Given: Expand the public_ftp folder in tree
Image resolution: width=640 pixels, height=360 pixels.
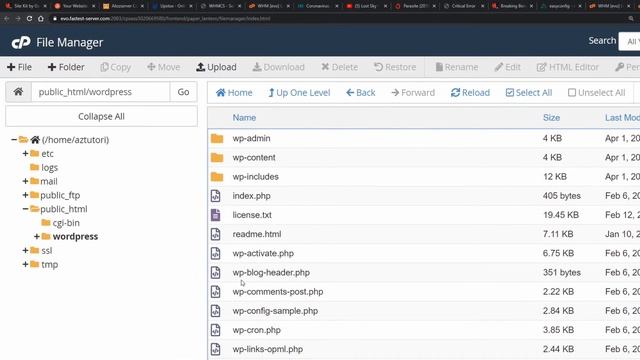Looking at the screenshot, I should click(25, 195).
